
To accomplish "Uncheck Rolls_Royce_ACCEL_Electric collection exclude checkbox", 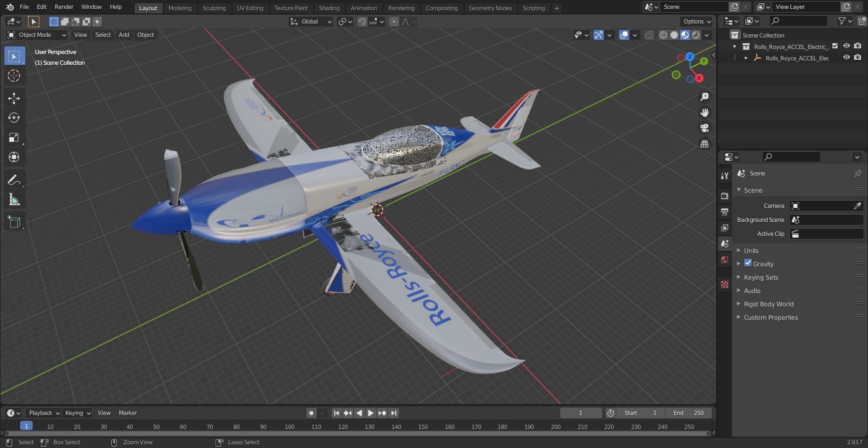I will point(835,46).
